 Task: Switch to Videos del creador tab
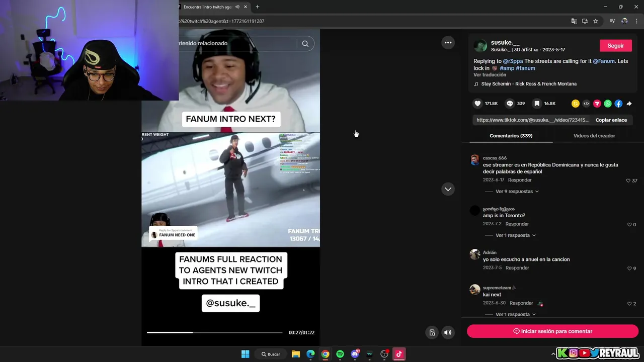[594, 136]
